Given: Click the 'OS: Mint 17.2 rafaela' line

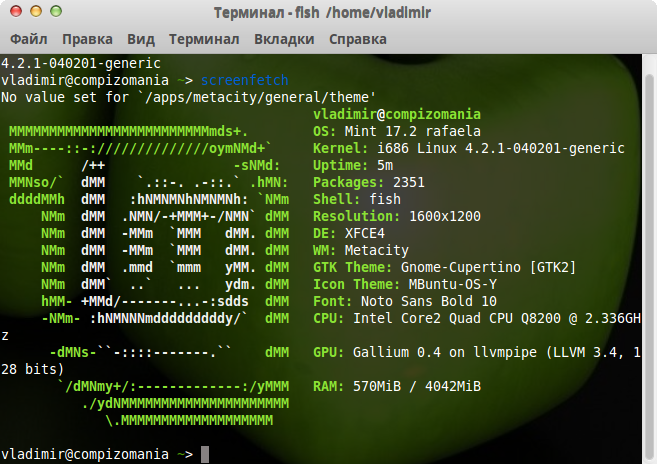Looking at the screenshot, I should (397, 131).
